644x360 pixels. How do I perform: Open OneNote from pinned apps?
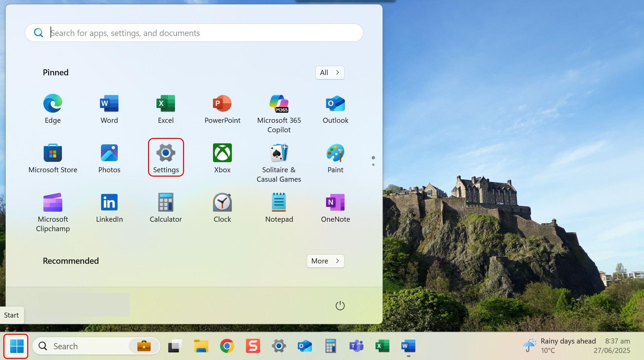click(335, 208)
